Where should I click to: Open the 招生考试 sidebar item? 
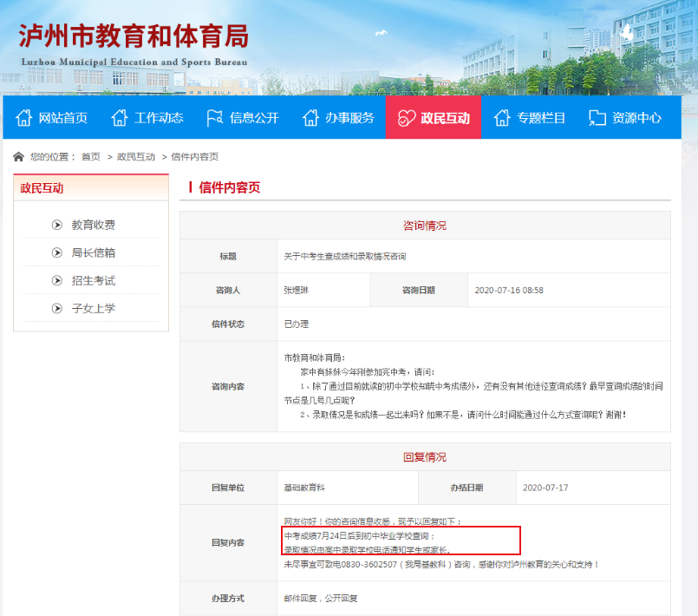93,280
